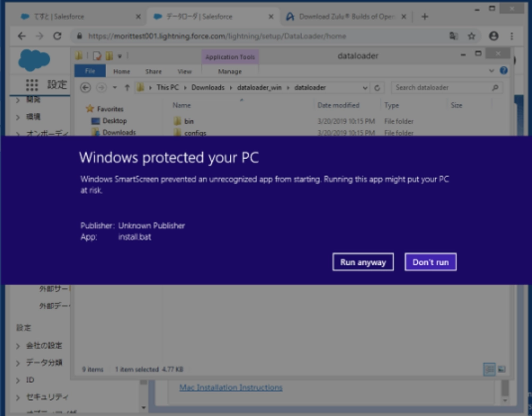Expand the Explorer ribbon chevron
Image resolution: width=532 pixels, height=416 pixels.
coord(491,71)
